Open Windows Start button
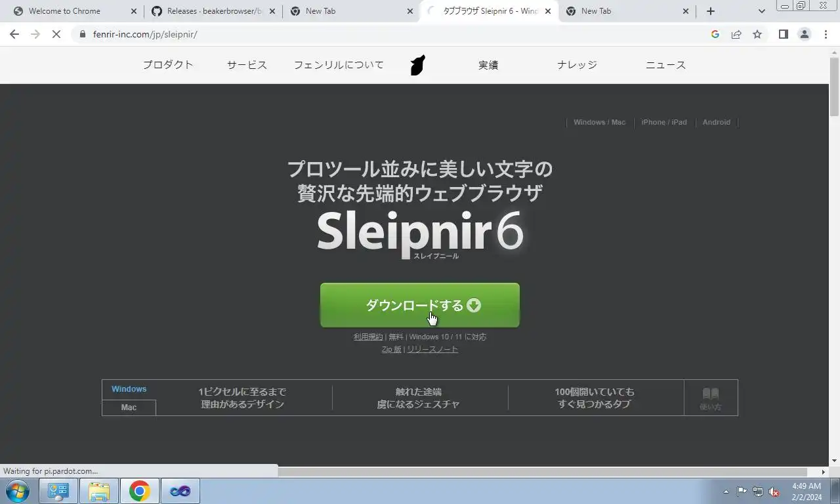The width and height of the screenshot is (840, 504). pyautogui.click(x=17, y=491)
